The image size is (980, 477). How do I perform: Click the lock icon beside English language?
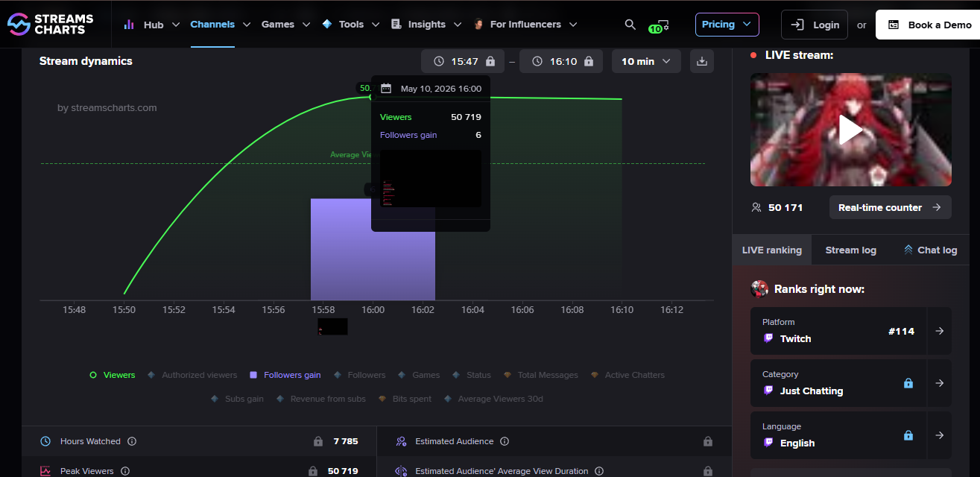pyautogui.click(x=908, y=435)
